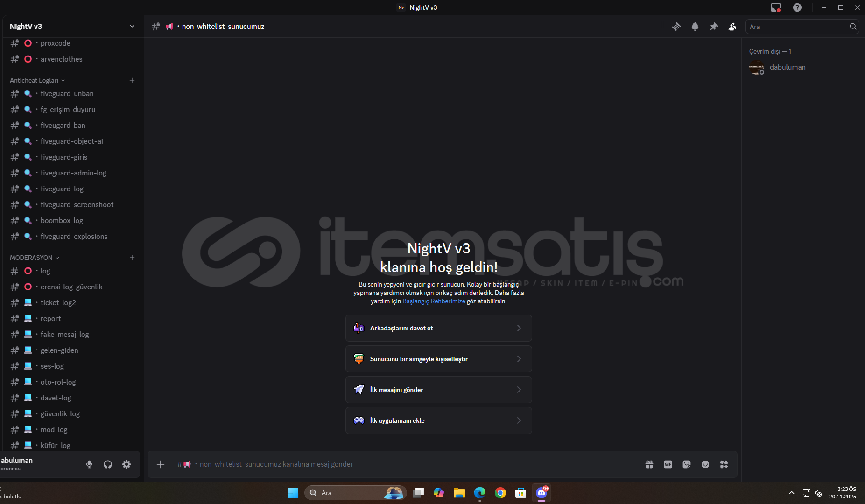Open the Threads icon in channel header
The width and height of the screenshot is (865, 504).
click(x=676, y=27)
